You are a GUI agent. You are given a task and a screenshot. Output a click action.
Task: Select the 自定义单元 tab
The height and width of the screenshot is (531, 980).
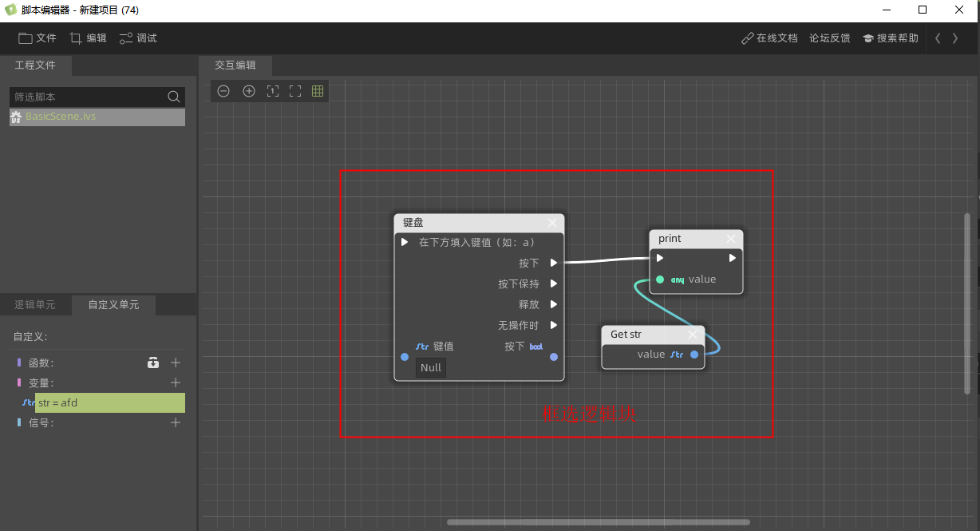(x=113, y=305)
